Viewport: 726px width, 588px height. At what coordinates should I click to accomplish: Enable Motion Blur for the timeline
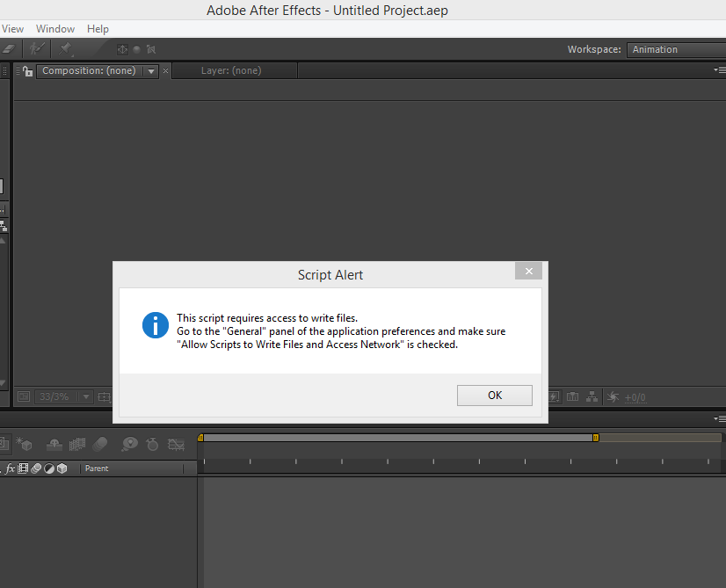[x=100, y=445]
